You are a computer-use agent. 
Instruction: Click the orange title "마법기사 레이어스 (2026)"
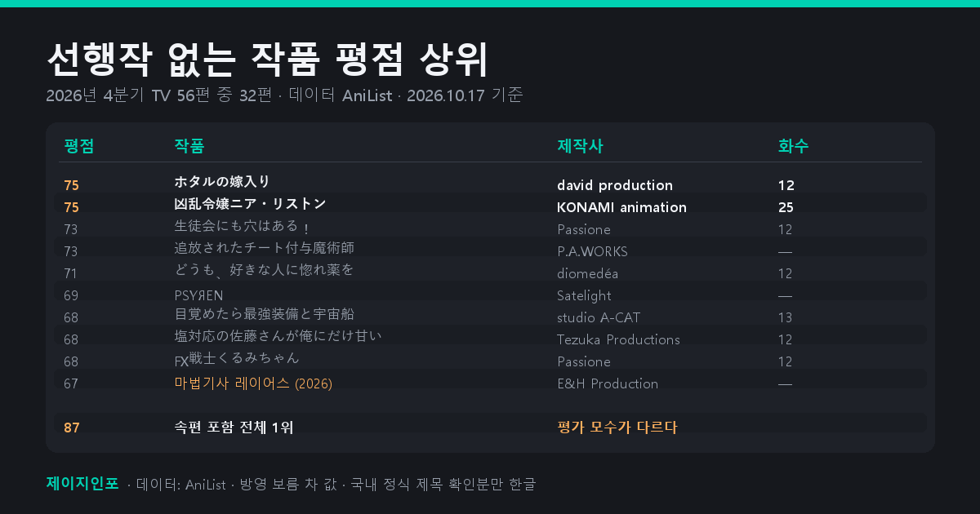(x=253, y=383)
